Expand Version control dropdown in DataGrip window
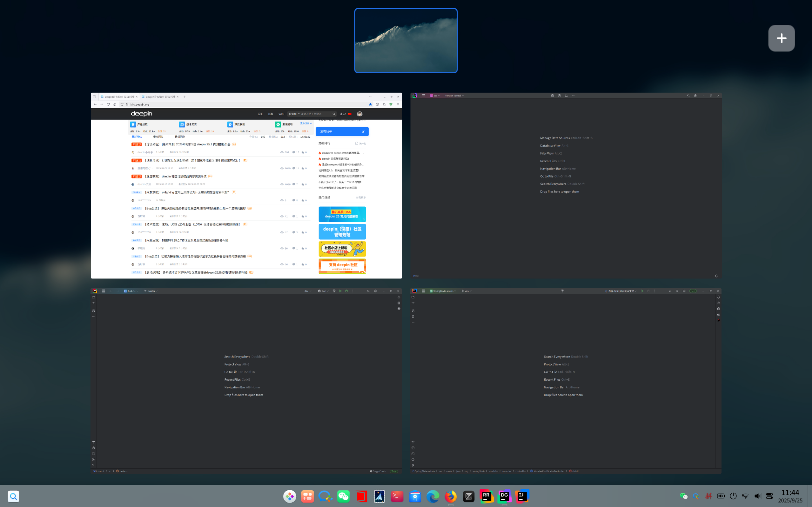Screen dimensions: 812x507 point(454,96)
